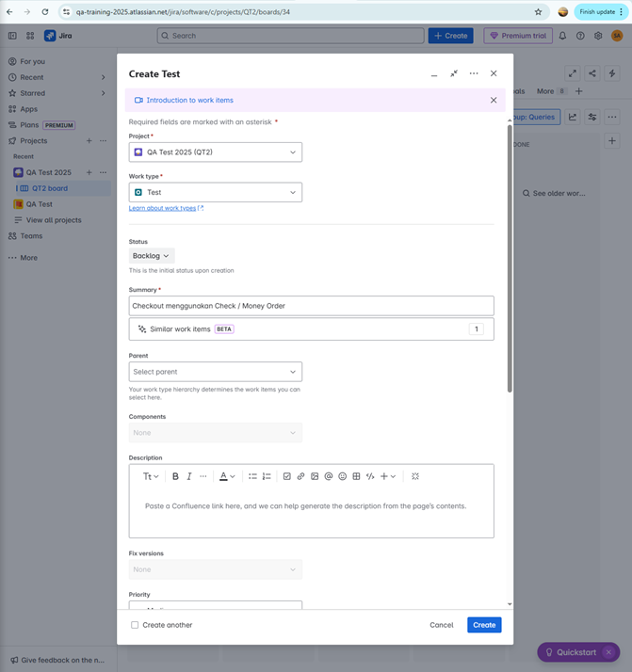This screenshot has width=632, height=672.
Task: Insert a table in the description
Action: (356, 476)
